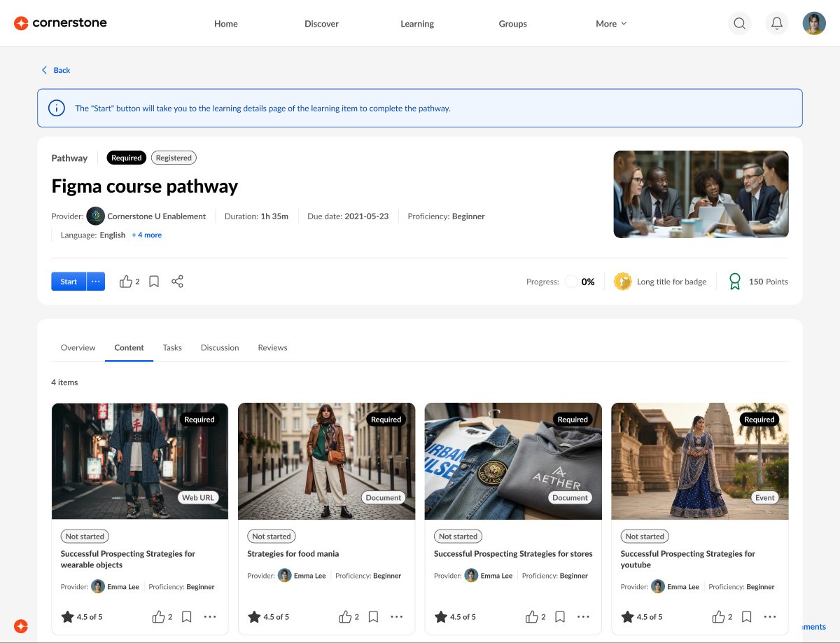The height and width of the screenshot is (643, 840).
Task: Bookmark the wearable objects course card
Action: tap(187, 617)
